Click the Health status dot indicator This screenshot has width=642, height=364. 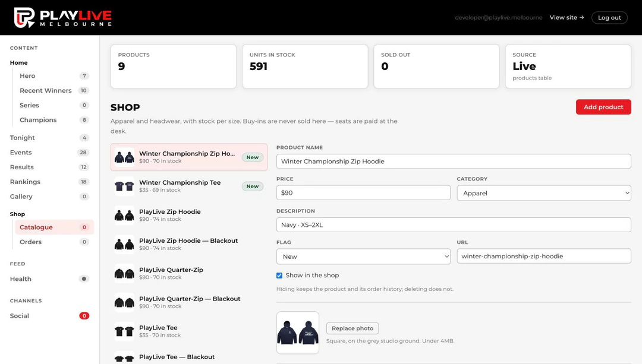click(84, 279)
